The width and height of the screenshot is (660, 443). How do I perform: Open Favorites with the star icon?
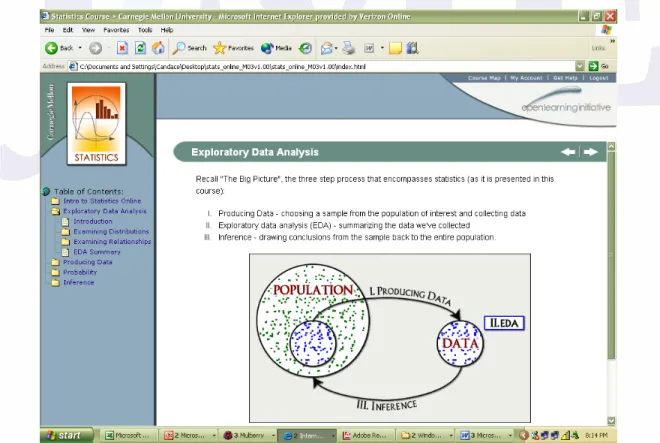(x=234, y=48)
